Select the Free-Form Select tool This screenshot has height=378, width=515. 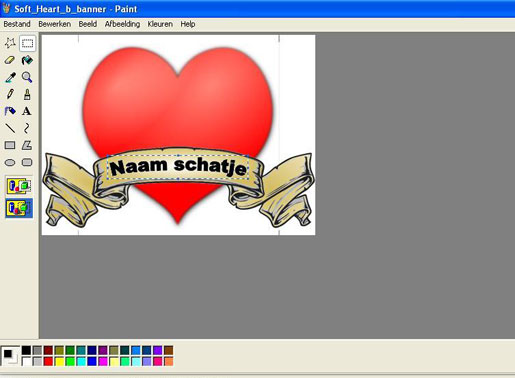(x=10, y=43)
